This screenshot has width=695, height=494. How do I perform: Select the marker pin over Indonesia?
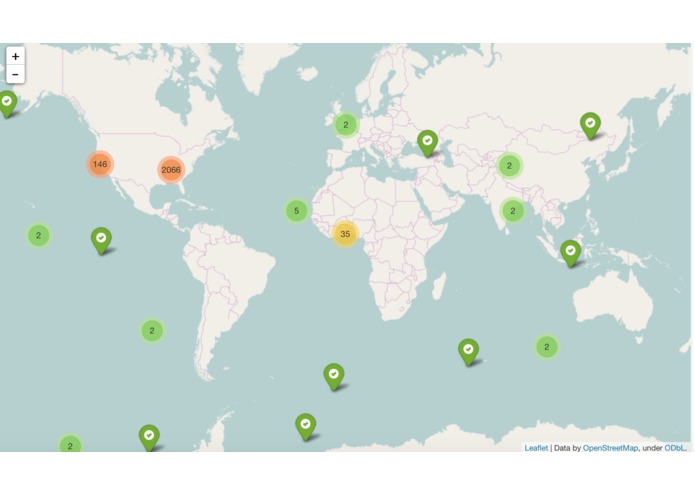point(570,253)
